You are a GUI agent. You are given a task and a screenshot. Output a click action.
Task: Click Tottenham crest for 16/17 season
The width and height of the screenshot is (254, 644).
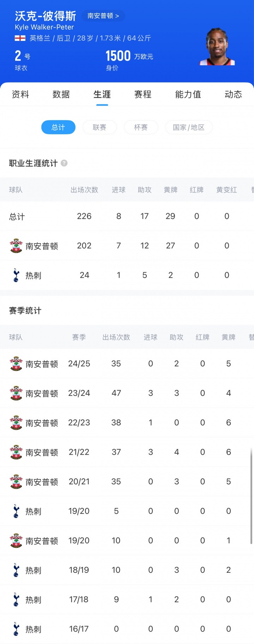[16, 629]
